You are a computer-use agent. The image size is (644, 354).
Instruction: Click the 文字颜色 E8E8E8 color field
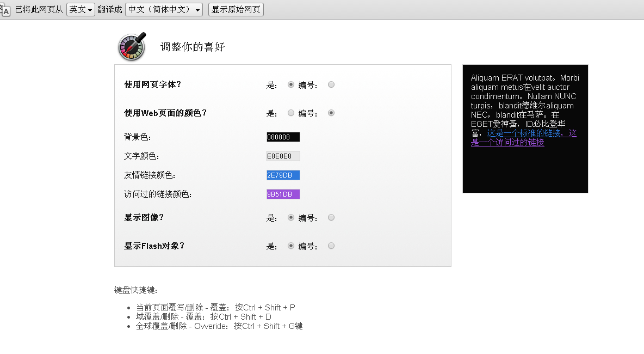[x=283, y=156]
